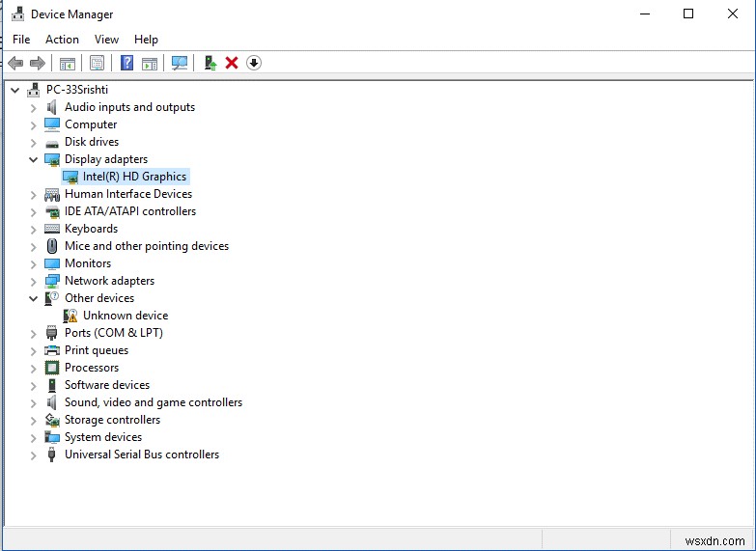Click the Back arrow toolbar icon
This screenshot has width=756, height=551.
15,63
